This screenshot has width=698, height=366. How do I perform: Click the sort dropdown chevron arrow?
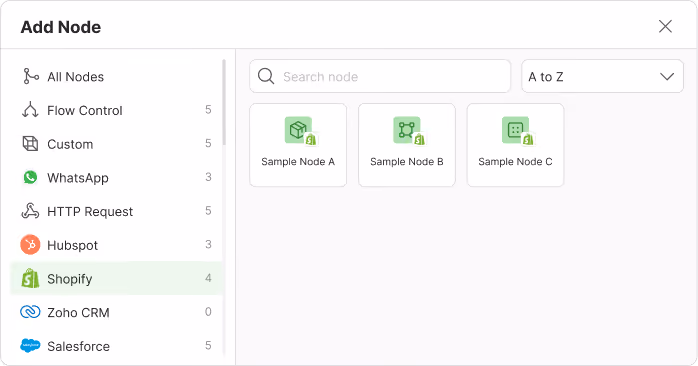667,77
